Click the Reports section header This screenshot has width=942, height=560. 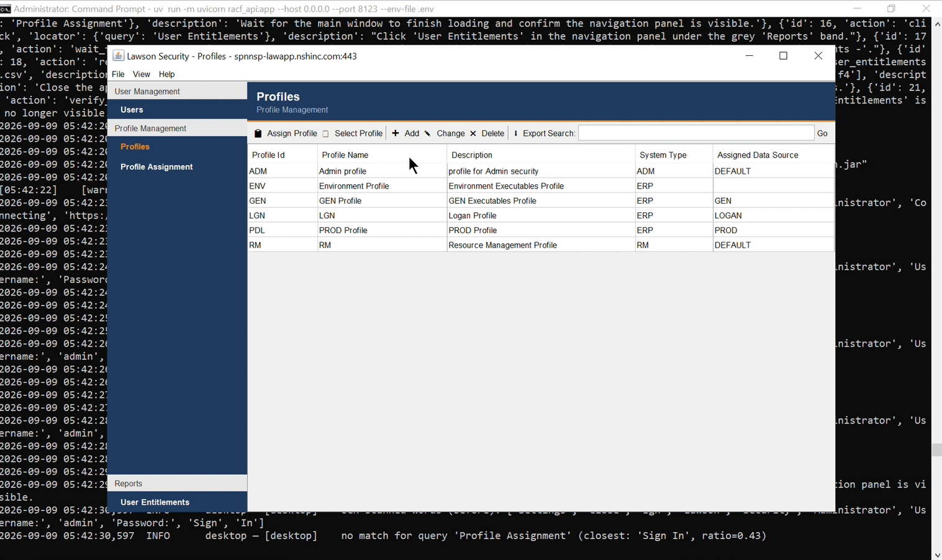pos(177,484)
